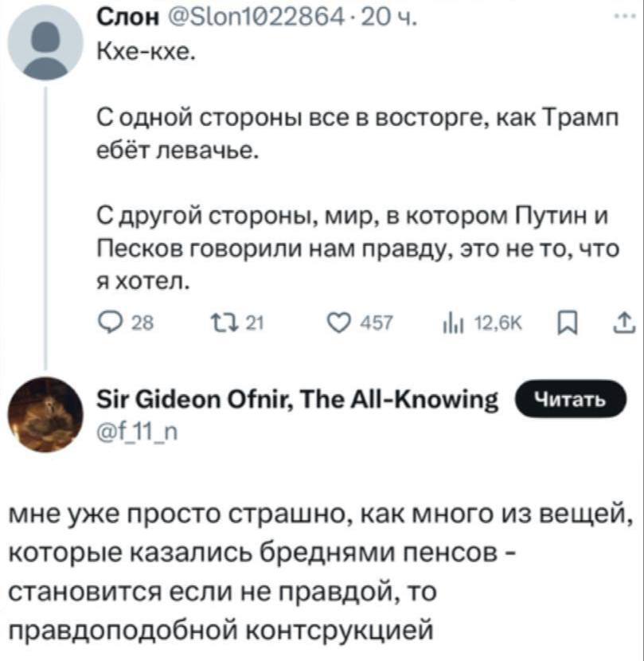
Task: Click Sir Gideon Ofnir's profile picture
Action: point(45,413)
